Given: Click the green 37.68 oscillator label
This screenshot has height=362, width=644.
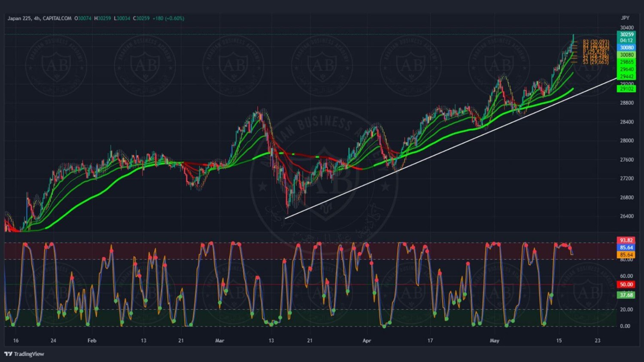Looking at the screenshot, I should tap(626, 295).
